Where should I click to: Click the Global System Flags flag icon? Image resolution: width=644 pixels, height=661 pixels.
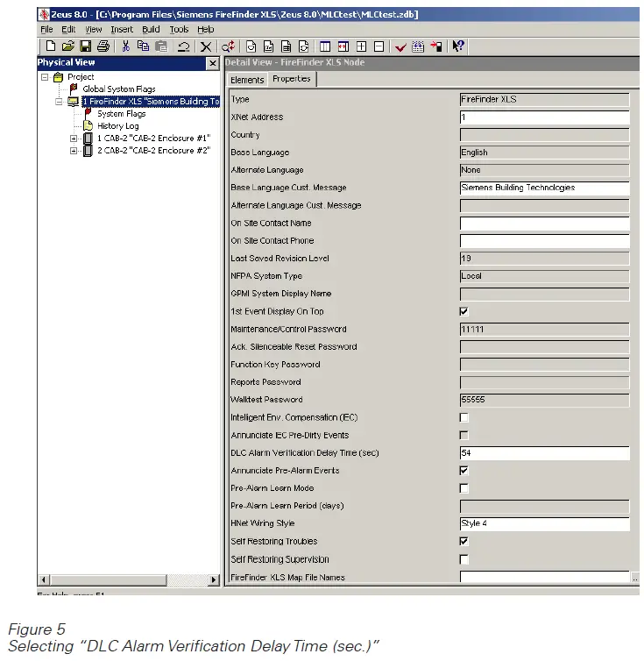[74, 89]
